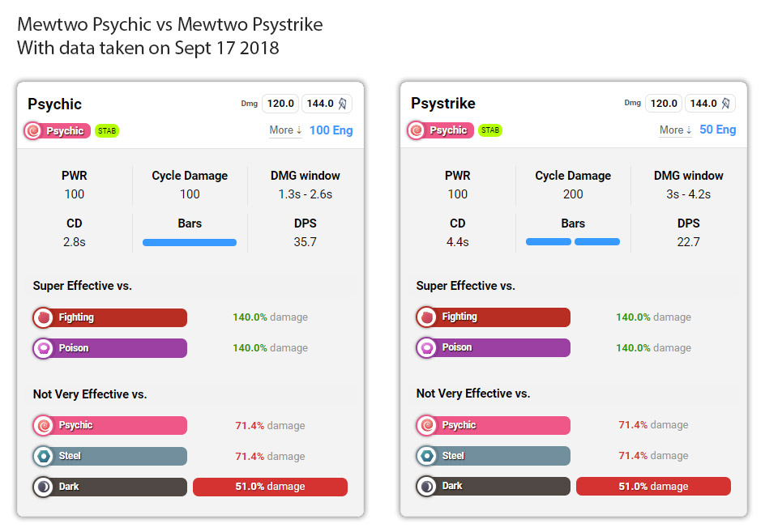Viewport: 765px width, 532px height.
Task: Click the Fighting type icon in the Psychic card
Action: click(44, 317)
